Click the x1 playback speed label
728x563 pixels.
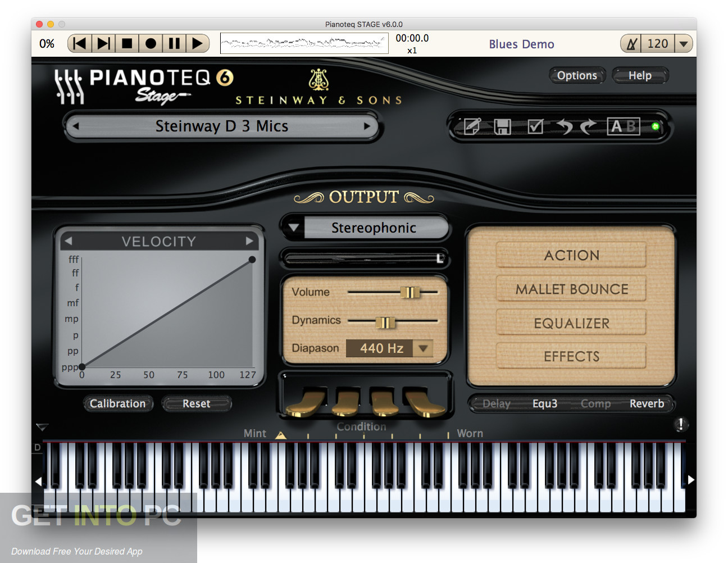pos(412,51)
